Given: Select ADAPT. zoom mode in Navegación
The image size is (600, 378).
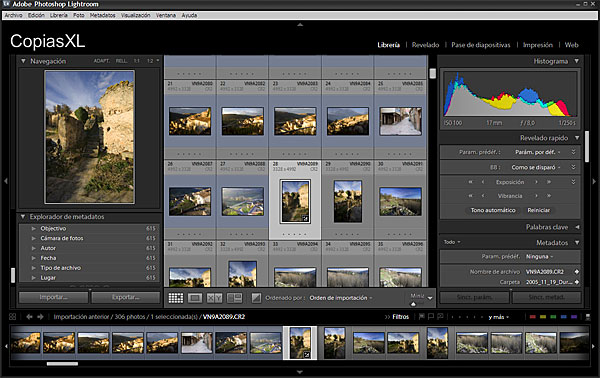Looking at the screenshot, I should pyautogui.click(x=101, y=61).
